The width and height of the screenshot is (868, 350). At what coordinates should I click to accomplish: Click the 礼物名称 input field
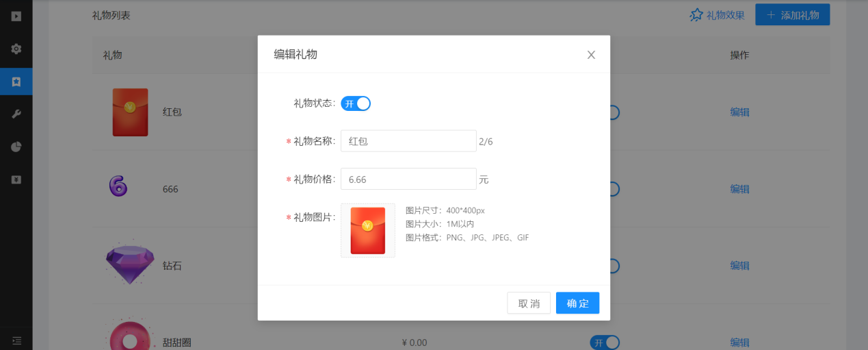[408, 141]
